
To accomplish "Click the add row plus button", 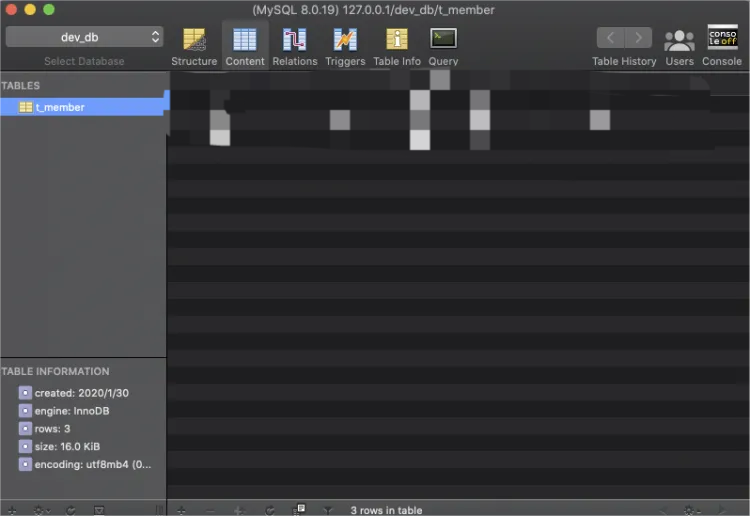I will coord(181,510).
